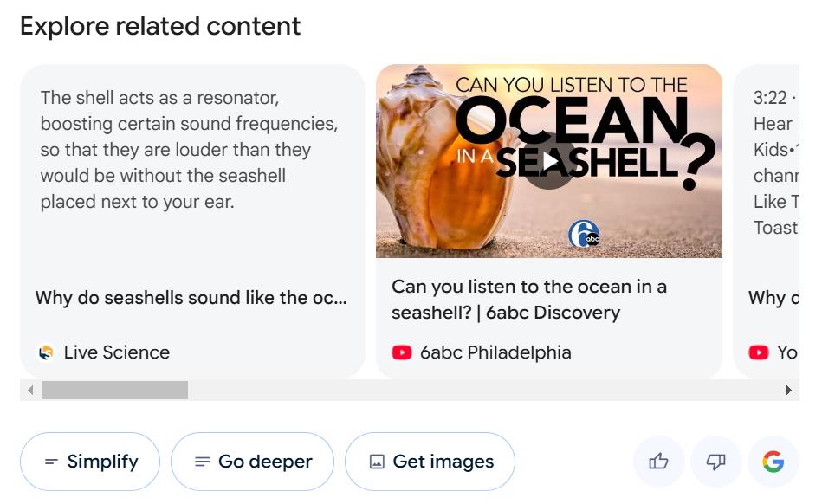Click the shell resonator text snippet

[189, 150]
